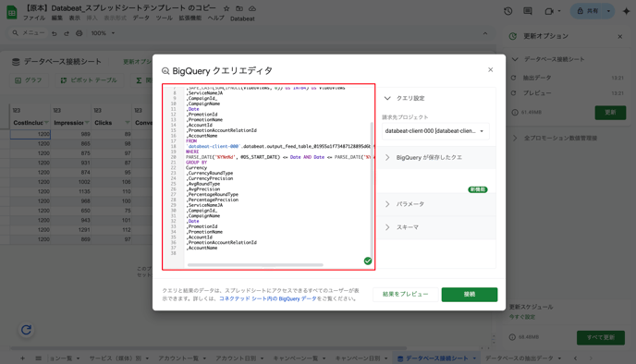Click グラフ chart button
Viewport: 636px width, 364px height.
[29, 80]
